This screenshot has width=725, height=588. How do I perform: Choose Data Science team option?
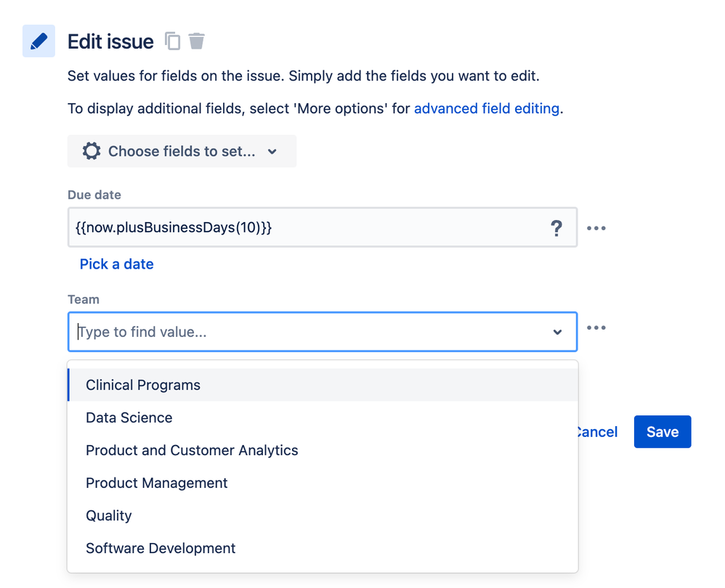click(x=129, y=417)
